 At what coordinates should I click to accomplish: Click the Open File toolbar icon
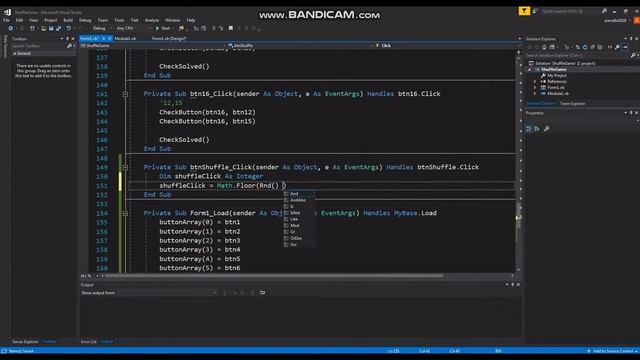43,28
